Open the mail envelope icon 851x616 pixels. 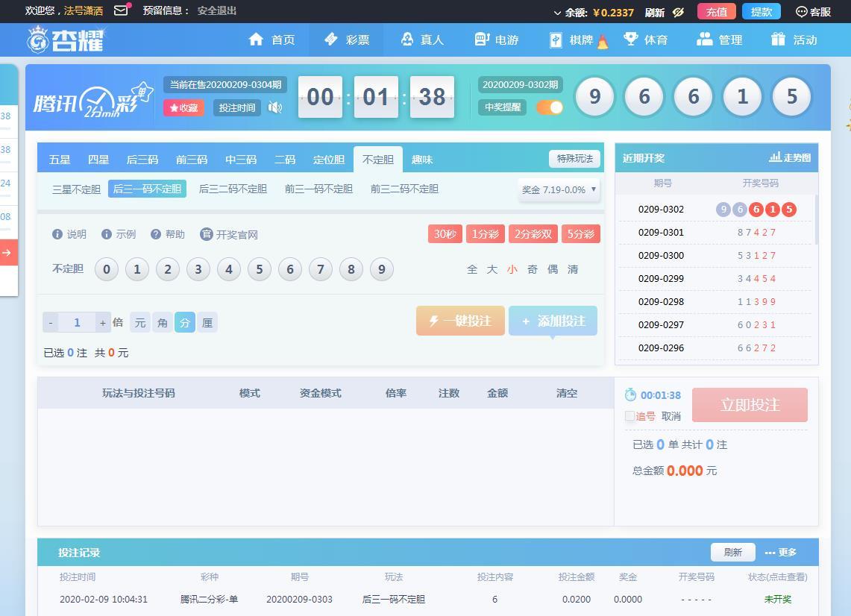121,10
